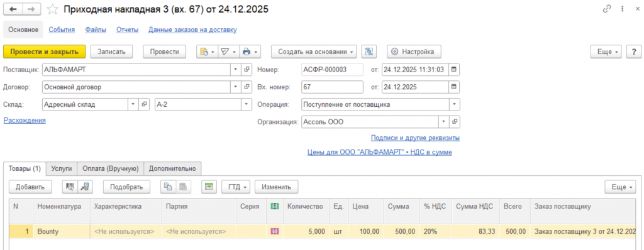
Task: Open the funnel filter icon dropdown
Action: (228, 52)
